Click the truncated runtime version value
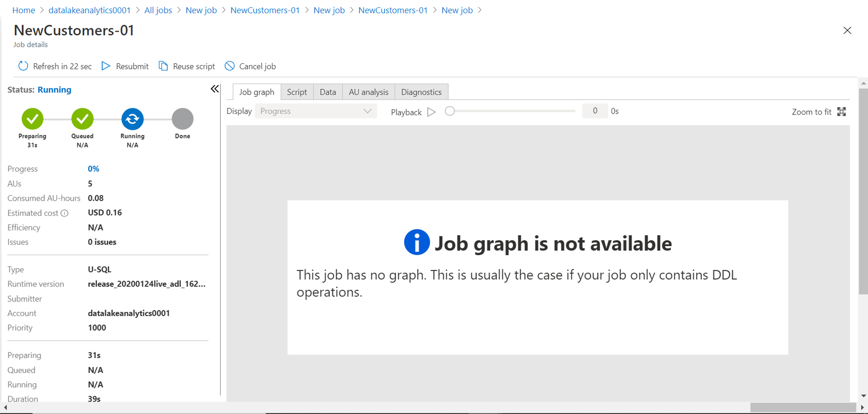The height and width of the screenshot is (414, 868). [147, 284]
